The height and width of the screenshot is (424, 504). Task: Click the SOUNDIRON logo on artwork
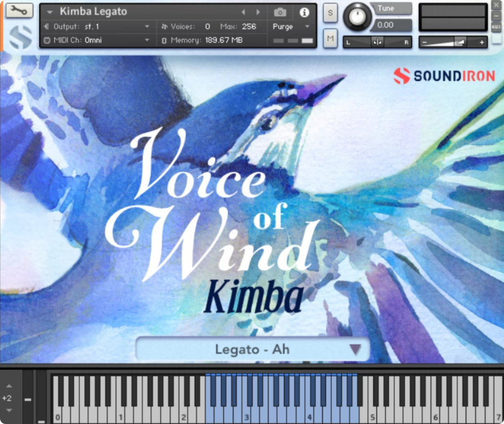coord(444,76)
